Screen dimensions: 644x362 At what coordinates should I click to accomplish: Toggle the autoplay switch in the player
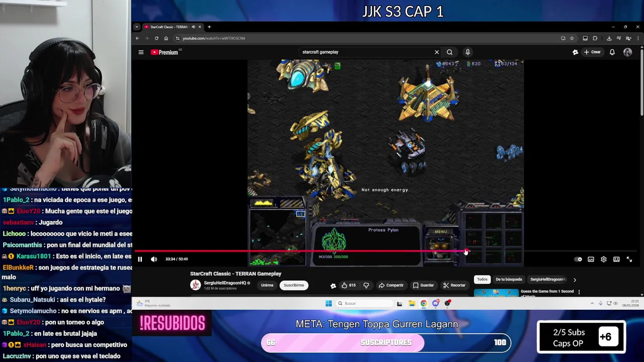(x=578, y=259)
